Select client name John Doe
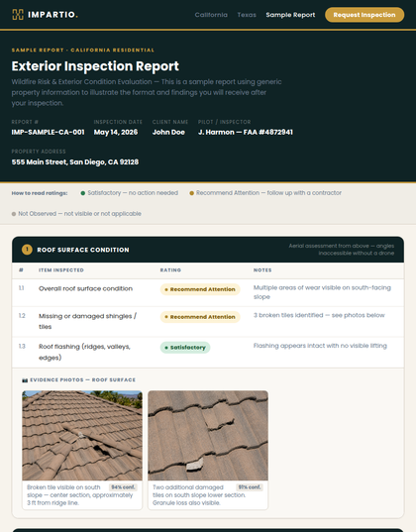This screenshot has width=416, height=532. (168, 132)
